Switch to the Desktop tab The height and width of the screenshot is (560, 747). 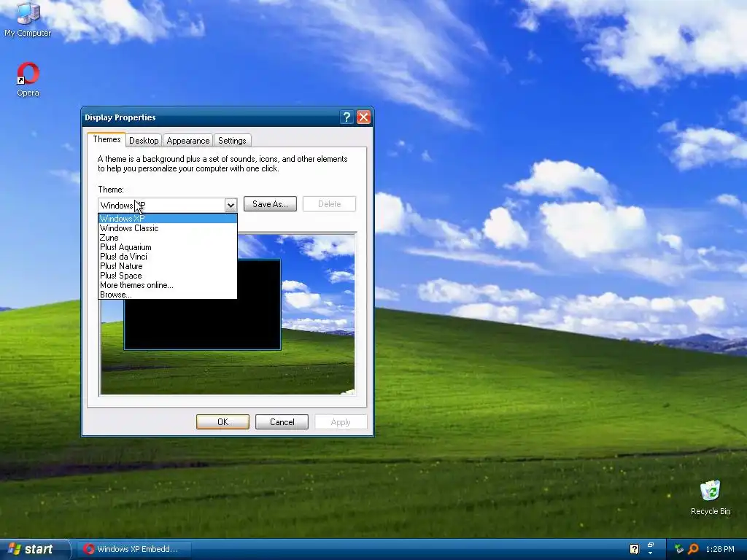[144, 141]
